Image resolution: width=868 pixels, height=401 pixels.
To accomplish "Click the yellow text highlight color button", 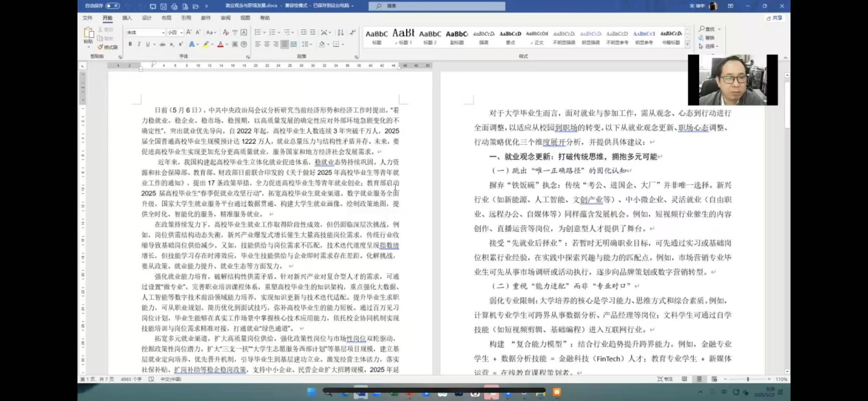I will tap(206, 44).
